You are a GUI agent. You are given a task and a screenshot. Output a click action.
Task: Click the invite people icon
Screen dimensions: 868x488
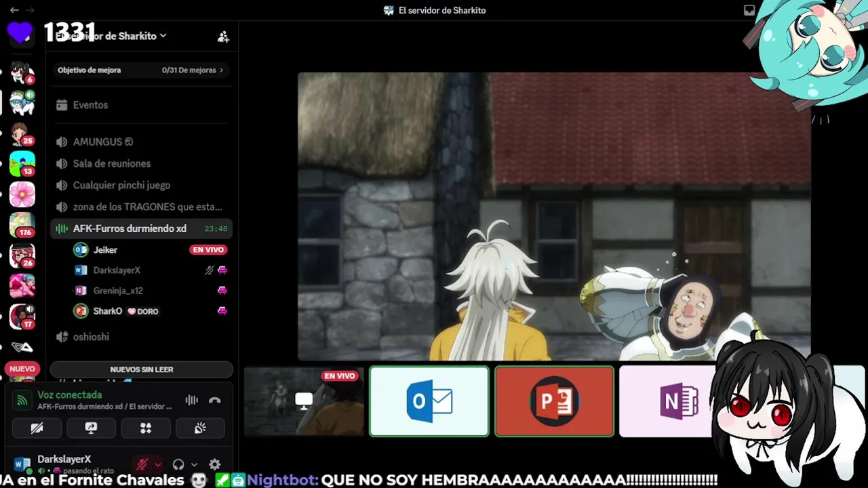223,37
